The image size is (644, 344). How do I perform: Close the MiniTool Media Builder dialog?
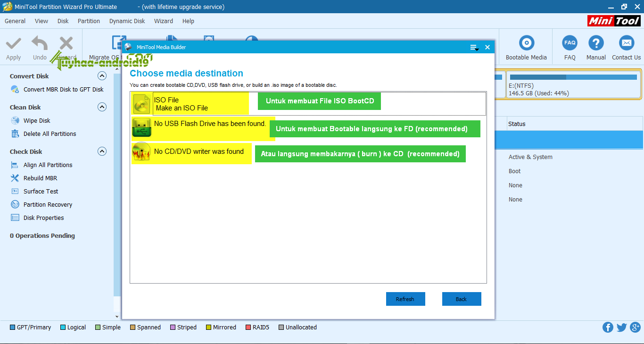tap(487, 47)
